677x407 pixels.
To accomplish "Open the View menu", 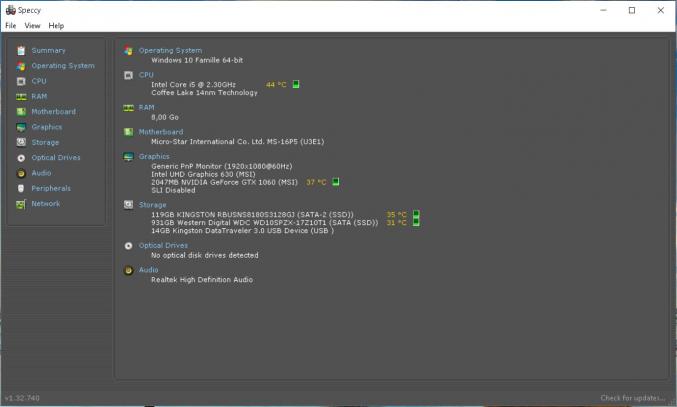I will (32, 26).
